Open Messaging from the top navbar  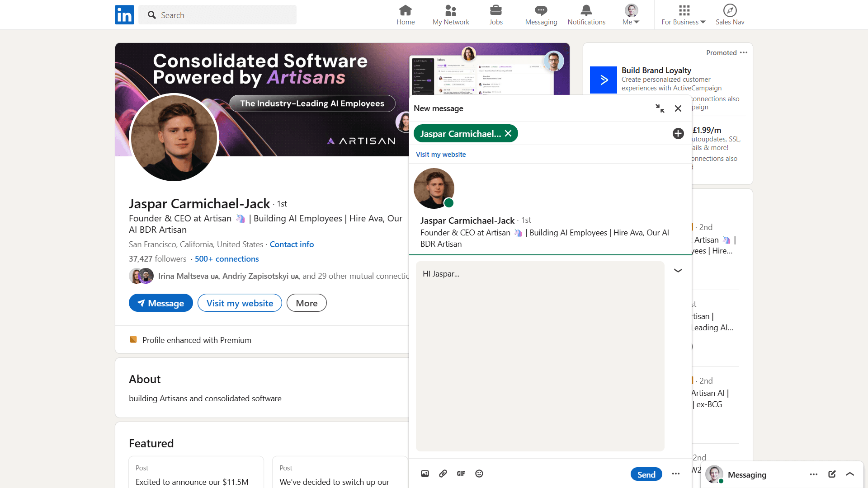[540, 14]
